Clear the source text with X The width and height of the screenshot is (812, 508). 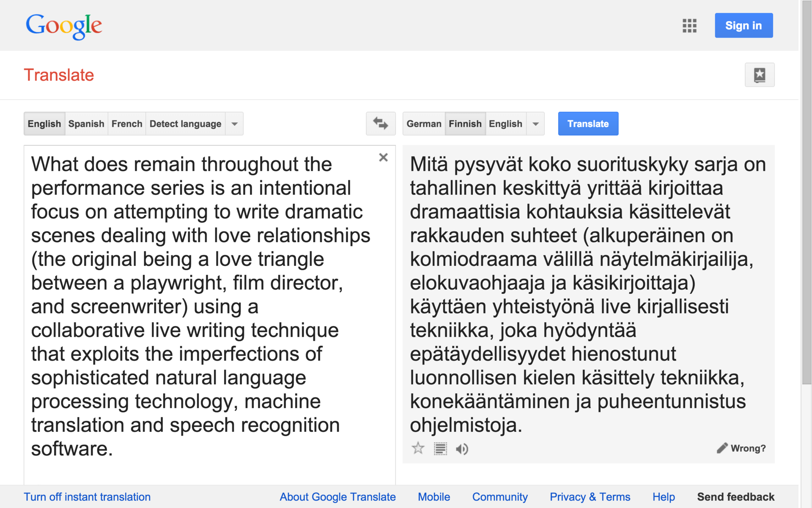click(383, 157)
